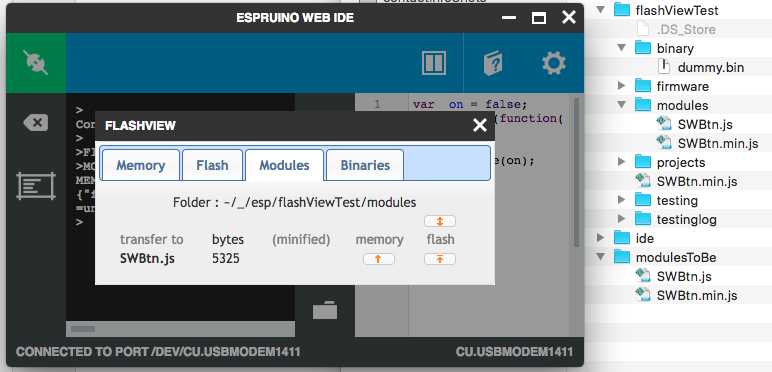Upload SWBtn.js to flash
The width and height of the screenshot is (772, 372).
pos(440,259)
